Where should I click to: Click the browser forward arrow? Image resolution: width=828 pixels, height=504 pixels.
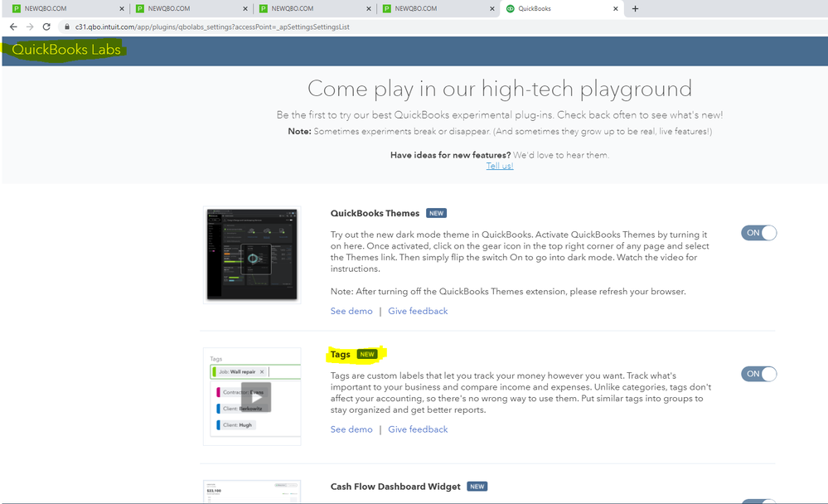30,27
